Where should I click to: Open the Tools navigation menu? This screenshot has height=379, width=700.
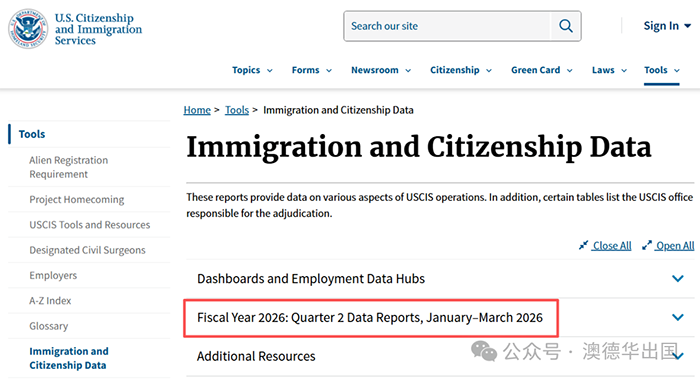(662, 70)
